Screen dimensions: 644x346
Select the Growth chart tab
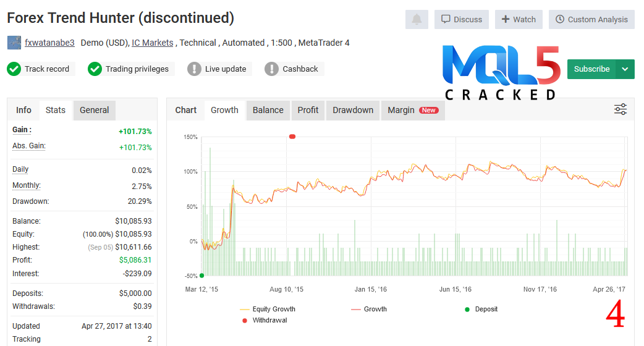click(x=225, y=110)
